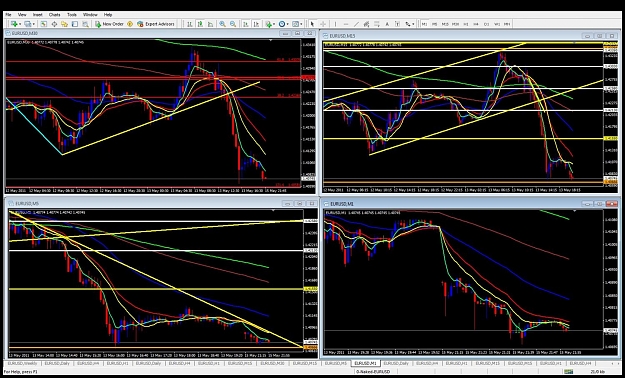Select the Fibonacci retracement tool
The height and width of the screenshot is (378, 625).
[377, 24]
